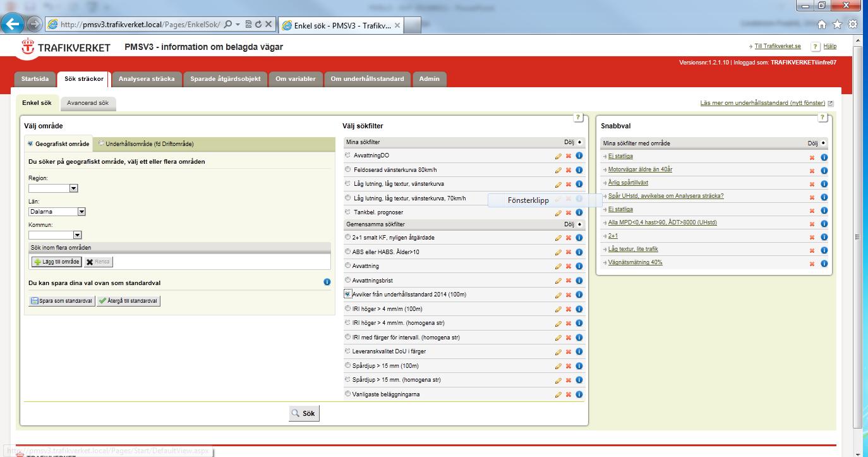868x457 pixels.
Task: Open Sparade åtgärdsobjekt tab
Action: click(226, 79)
